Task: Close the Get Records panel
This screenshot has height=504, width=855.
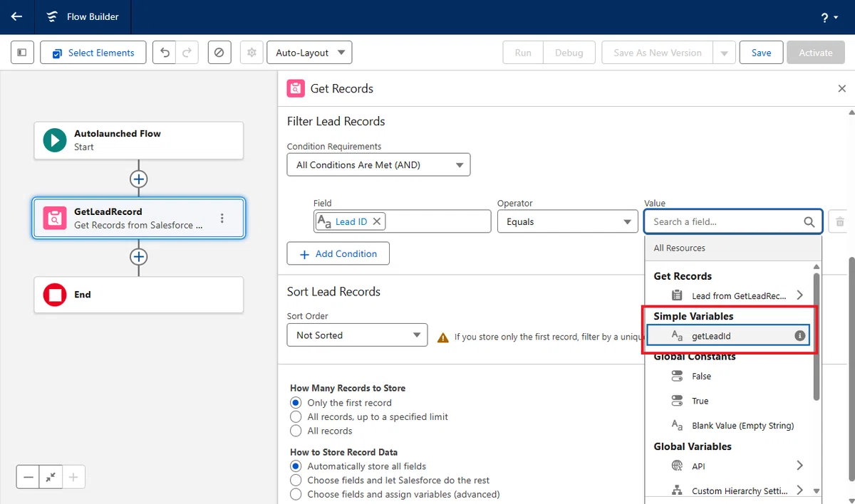Action: 841,88
